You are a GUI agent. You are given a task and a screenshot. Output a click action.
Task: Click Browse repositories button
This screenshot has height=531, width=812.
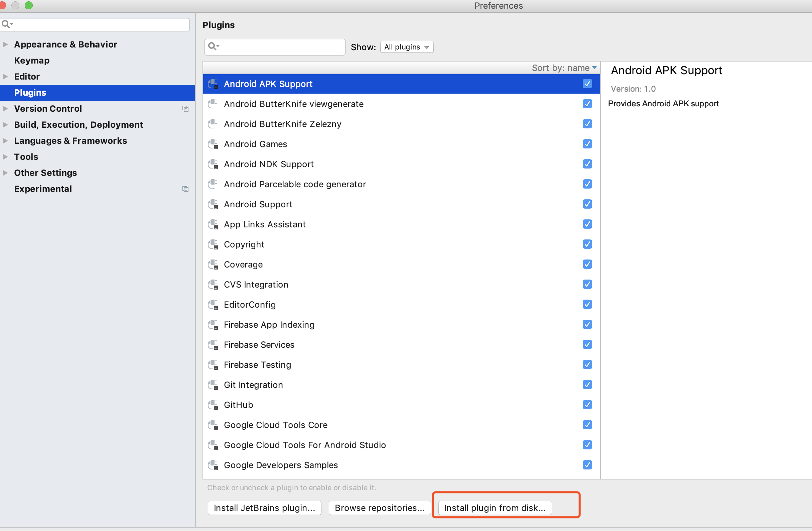pyautogui.click(x=379, y=508)
